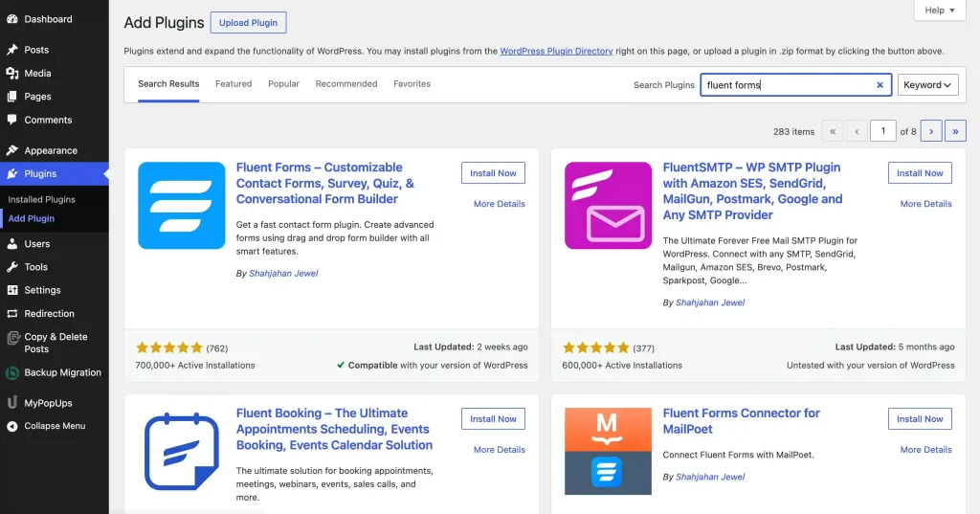Screen dimensions: 980x514
Task: Click the Posts pushpin icon
Action: (11, 50)
